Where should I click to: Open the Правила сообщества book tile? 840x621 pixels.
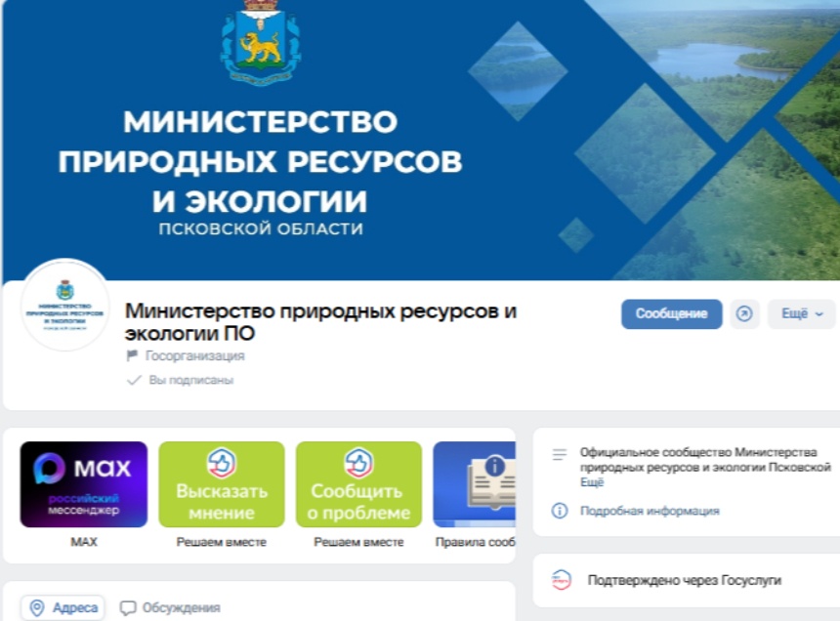[475, 484]
